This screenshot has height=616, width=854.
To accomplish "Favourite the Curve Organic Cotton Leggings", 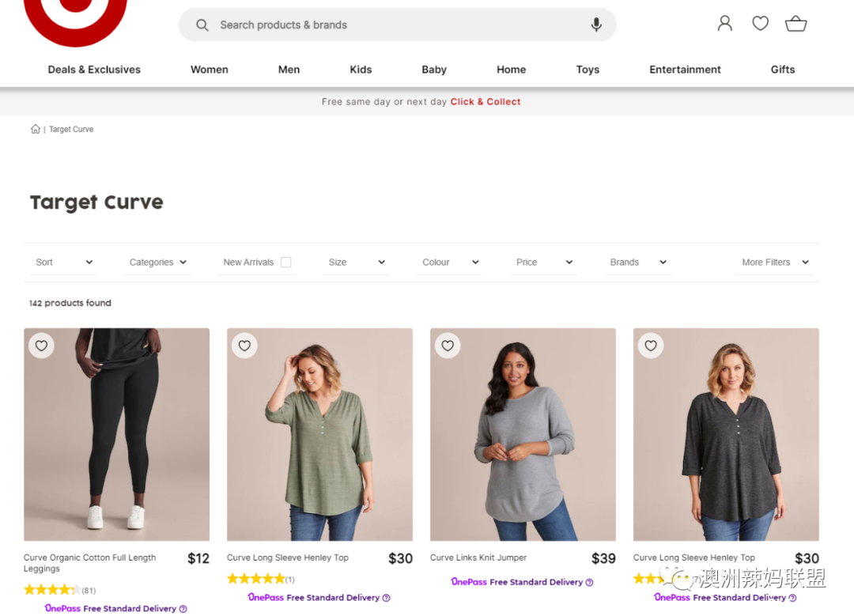I will pos(41,346).
